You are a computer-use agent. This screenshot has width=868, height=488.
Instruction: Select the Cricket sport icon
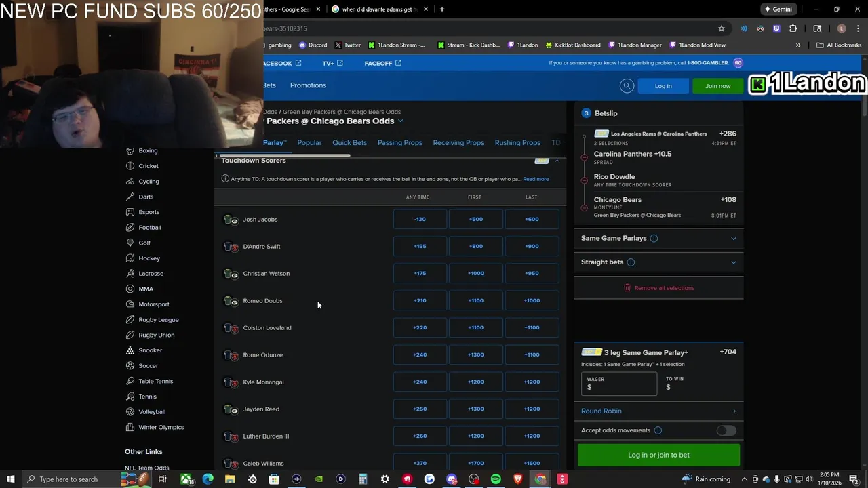130,166
